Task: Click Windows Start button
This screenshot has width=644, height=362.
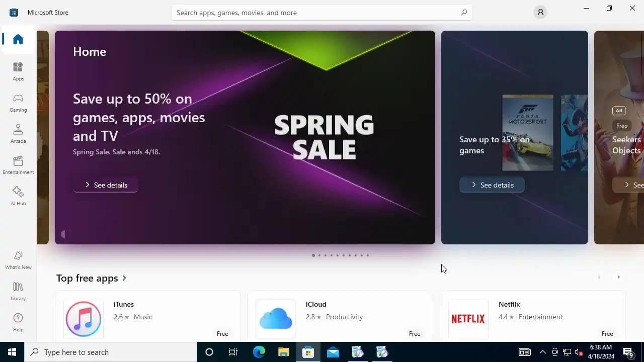Action: [x=12, y=352]
